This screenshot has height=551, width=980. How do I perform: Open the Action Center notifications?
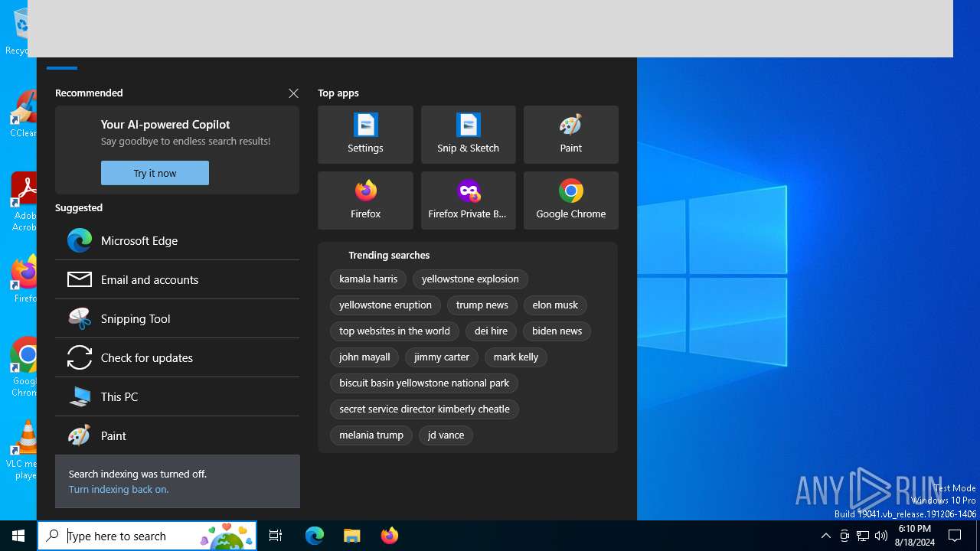[955, 536]
